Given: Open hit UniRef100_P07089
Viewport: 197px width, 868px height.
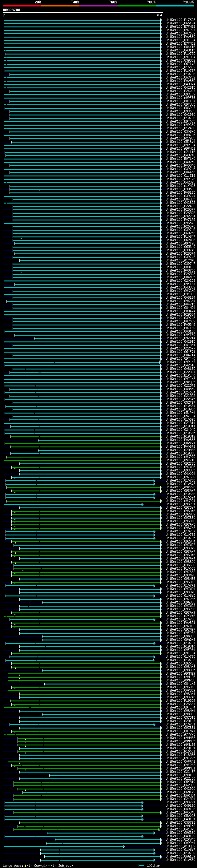Looking at the screenshot, I should click(x=180, y=321).
